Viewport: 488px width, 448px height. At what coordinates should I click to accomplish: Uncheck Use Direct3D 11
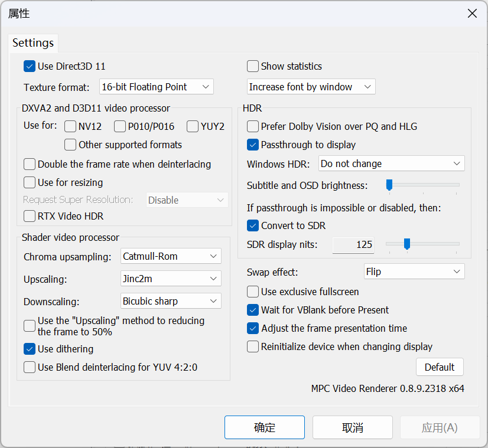coord(30,66)
